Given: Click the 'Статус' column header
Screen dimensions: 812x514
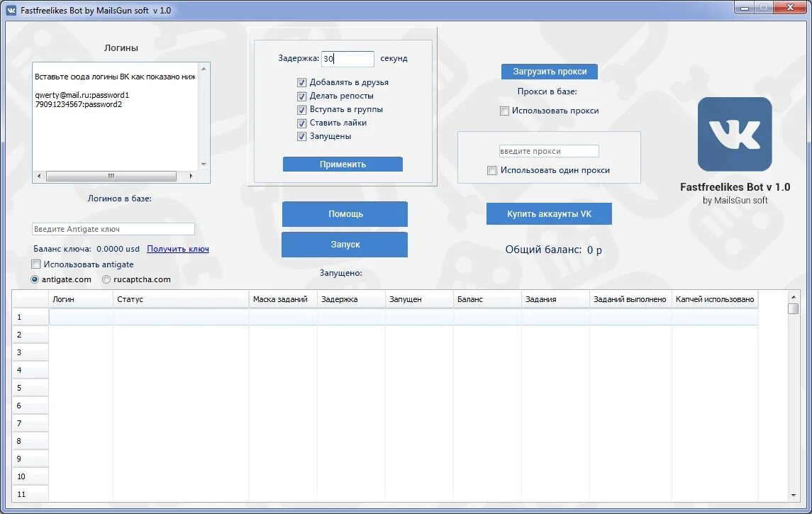Looking at the screenshot, I should pyautogui.click(x=181, y=299).
